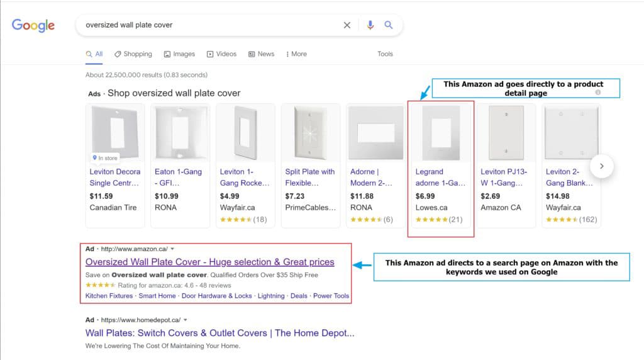644x360 pixels.
Task: Submit search using the magnifier icon
Action: tap(388, 25)
